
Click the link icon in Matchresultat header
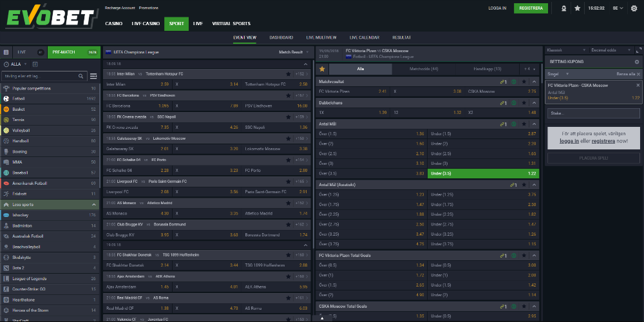(503, 82)
